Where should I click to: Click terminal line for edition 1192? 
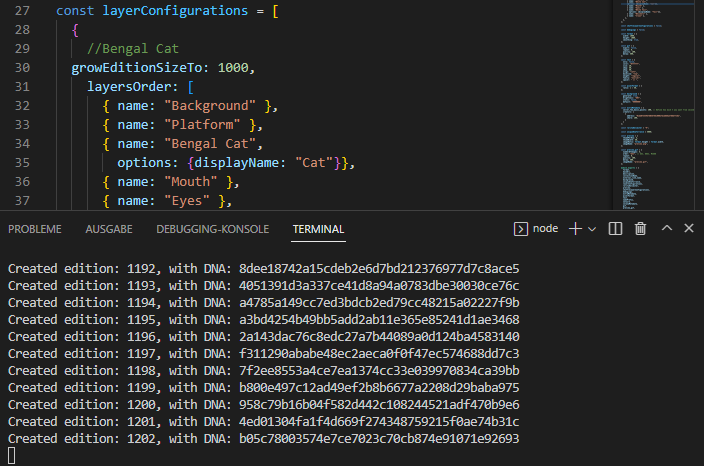pos(264,268)
